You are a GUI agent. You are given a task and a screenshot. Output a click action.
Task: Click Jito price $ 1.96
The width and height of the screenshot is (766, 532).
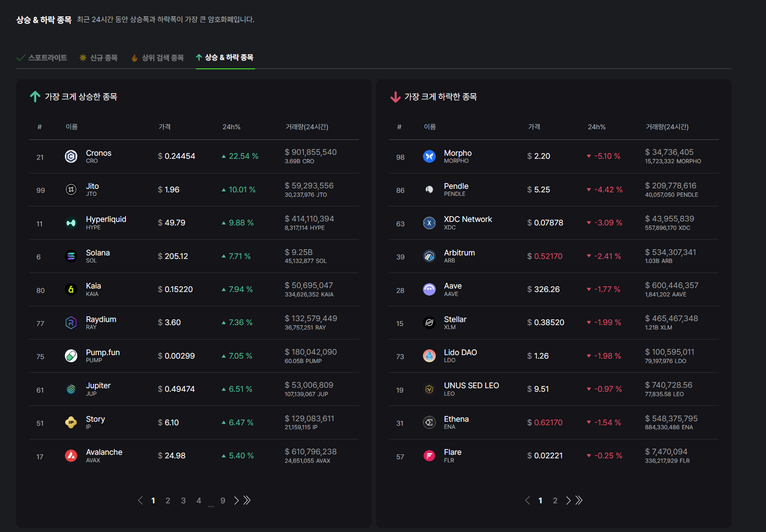169,190
